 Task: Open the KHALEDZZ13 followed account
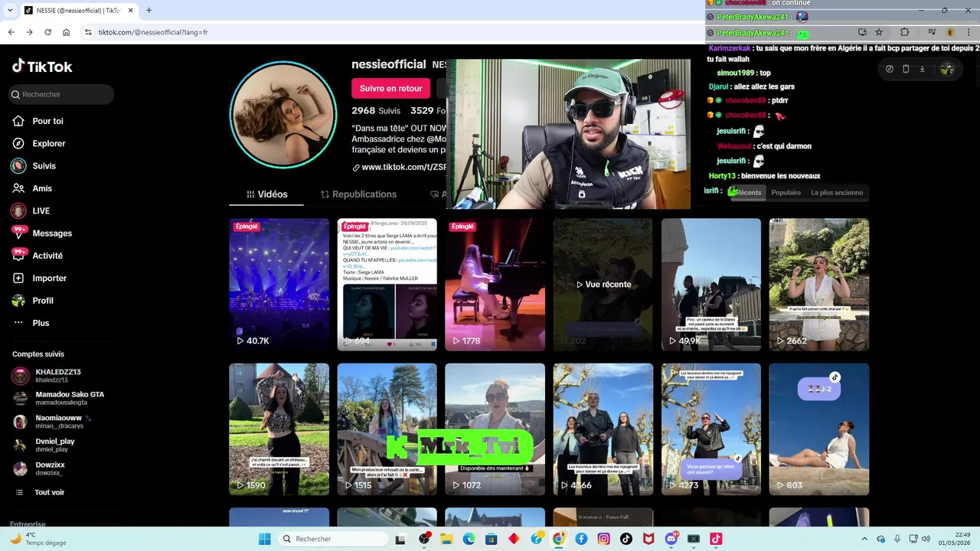point(48,375)
